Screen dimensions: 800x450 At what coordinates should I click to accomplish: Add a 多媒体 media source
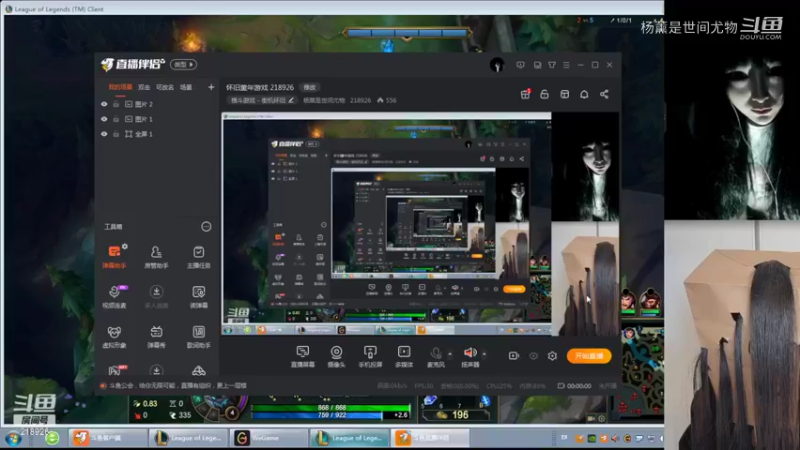point(404,356)
